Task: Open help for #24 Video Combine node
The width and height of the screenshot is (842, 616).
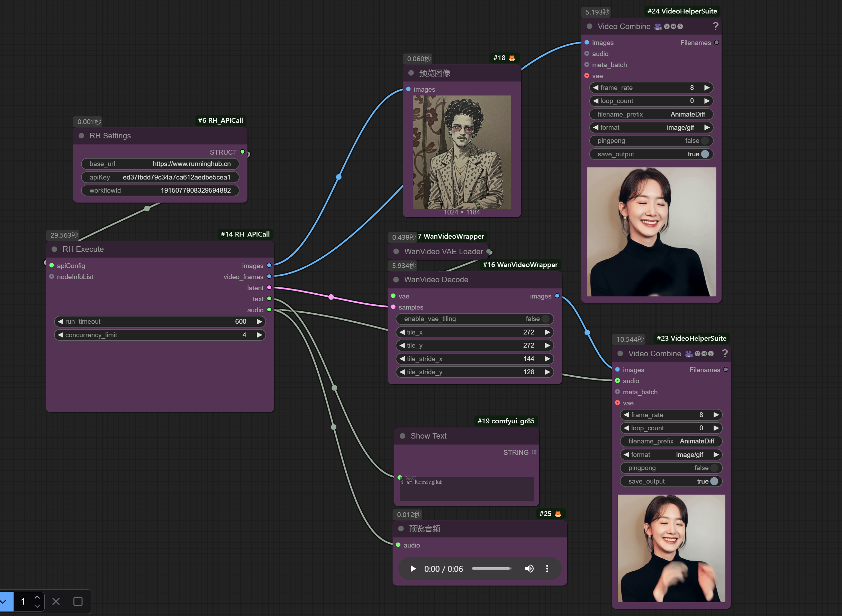Action: click(715, 27)
